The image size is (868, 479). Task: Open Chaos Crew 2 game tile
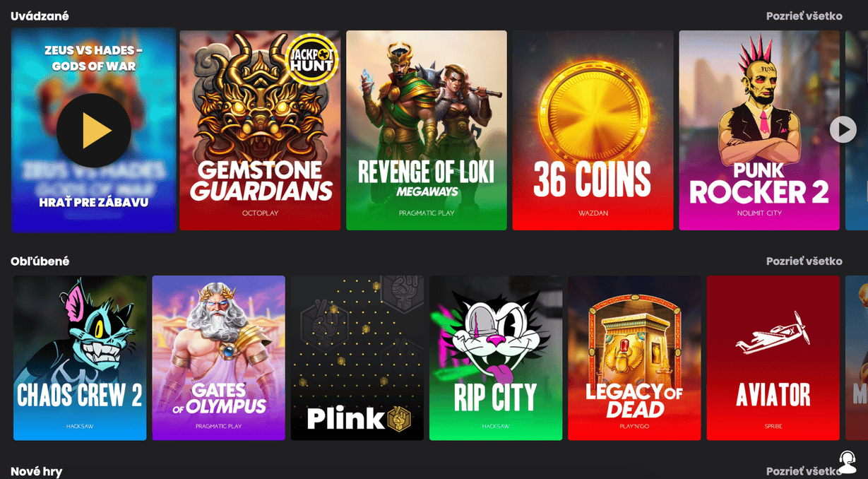[x=80, y=358]
